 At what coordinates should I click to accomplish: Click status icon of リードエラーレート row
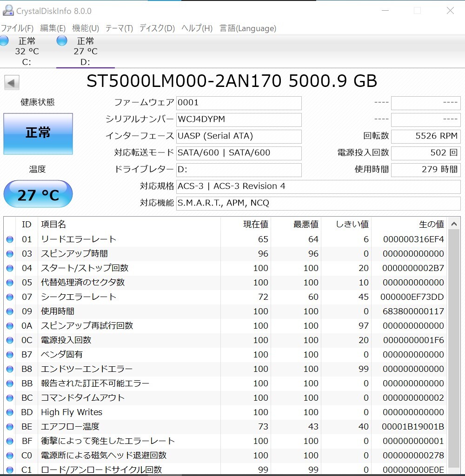pos(10,239)
